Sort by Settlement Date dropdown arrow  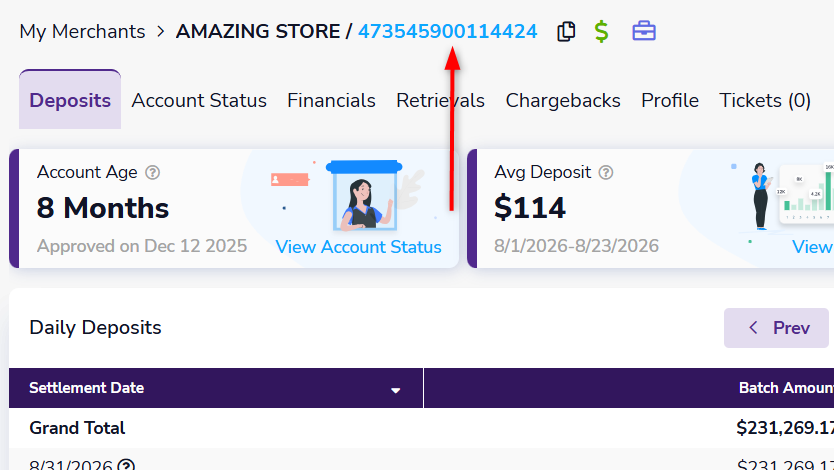tap(395, 390)
